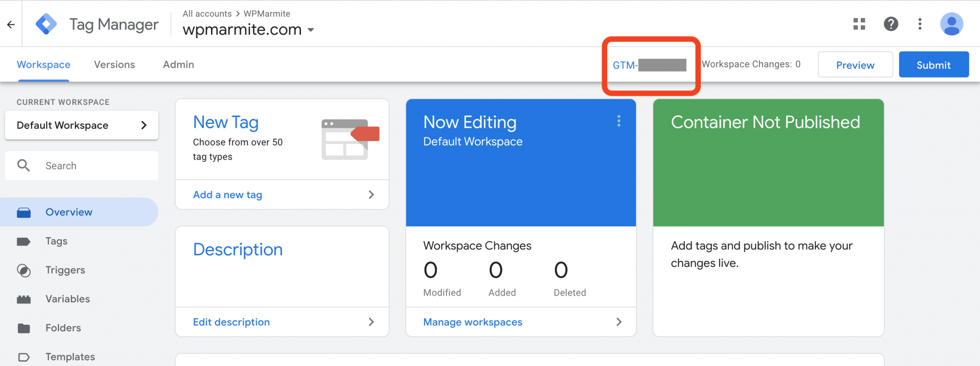Select Variables in the sidebar

(x=79, y=299)
